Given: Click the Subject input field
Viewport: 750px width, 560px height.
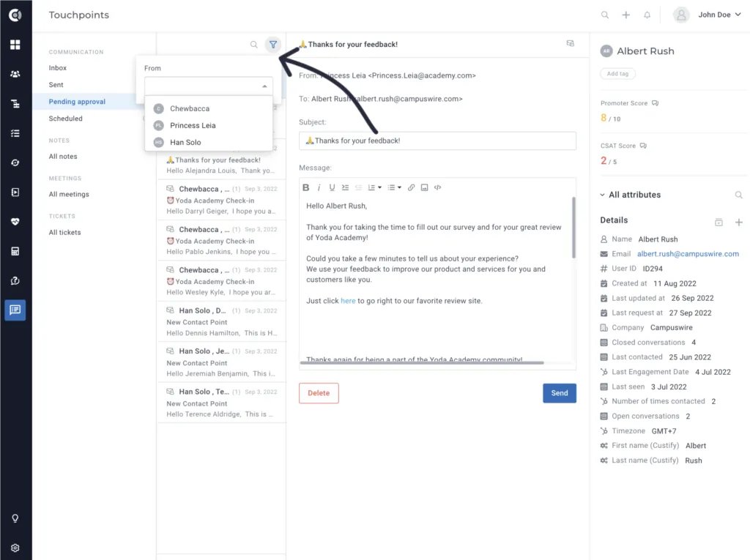Looking at the screenshot, I should 437,141.
